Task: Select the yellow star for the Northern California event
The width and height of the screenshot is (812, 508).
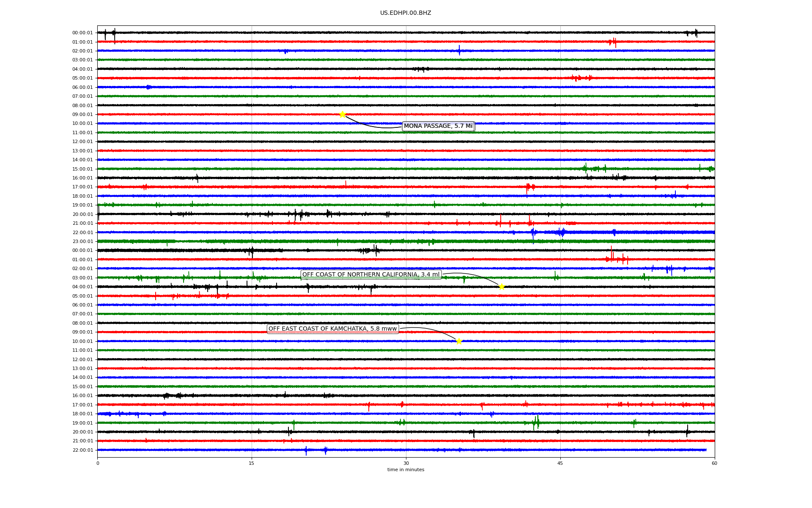Action: click(502, 287)
